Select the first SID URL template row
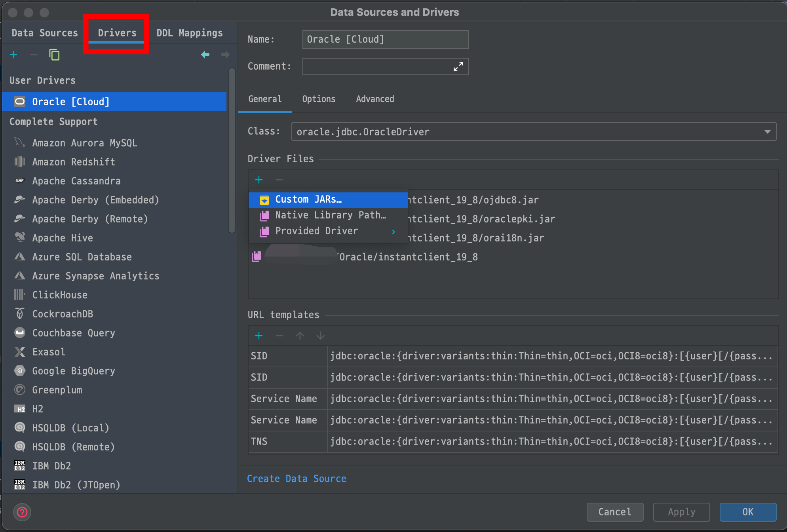The image size is (787, 532). point(513,356)
